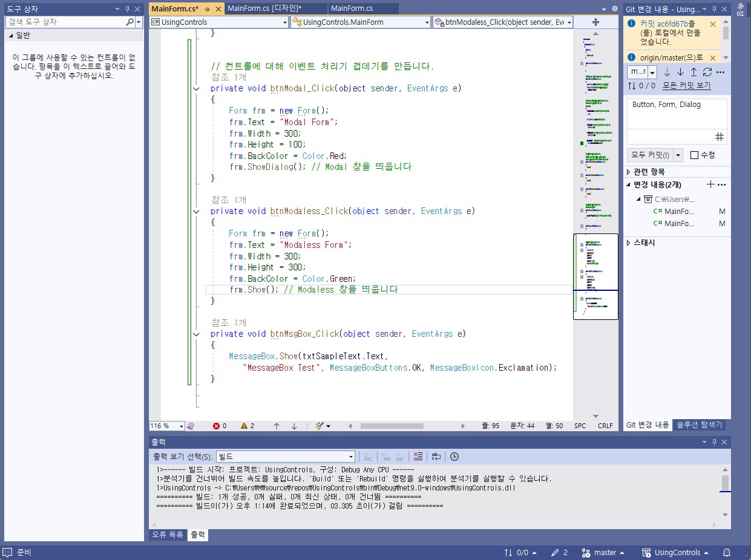751x560 pixels.
Task: Go to previous issue with up arrow
Action: coord(277,426)
